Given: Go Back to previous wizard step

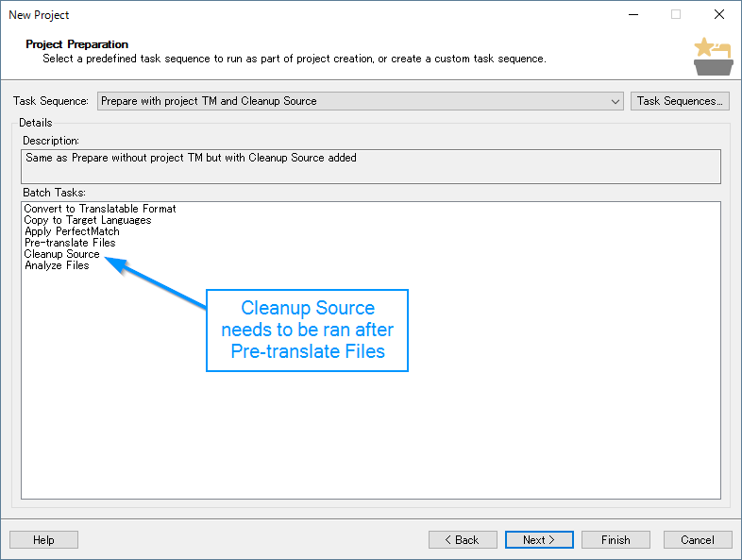Looking at the screenshot, I should [x=463, y=539].
